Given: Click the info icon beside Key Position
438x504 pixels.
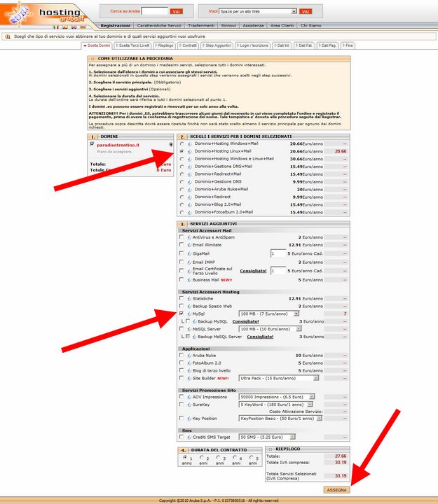Looking at the screenshot, I should coord(189,419).
